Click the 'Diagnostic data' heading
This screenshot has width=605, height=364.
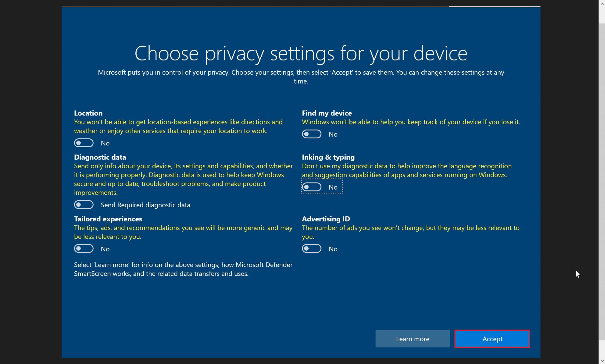[100, 157]
